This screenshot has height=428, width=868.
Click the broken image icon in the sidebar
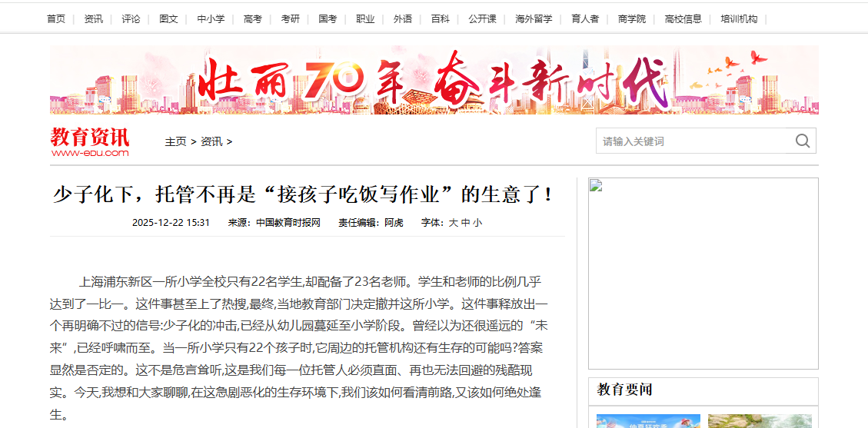pos(596,185)
